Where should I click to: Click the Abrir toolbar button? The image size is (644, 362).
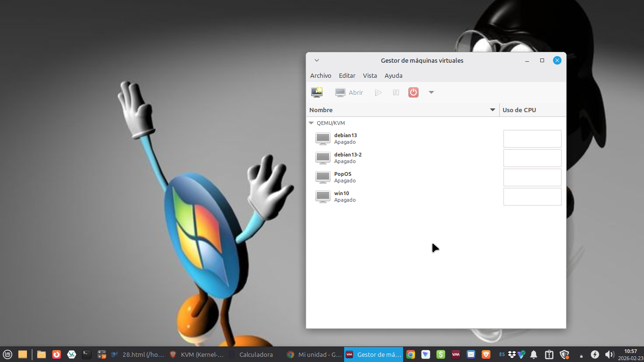(349, 92)
